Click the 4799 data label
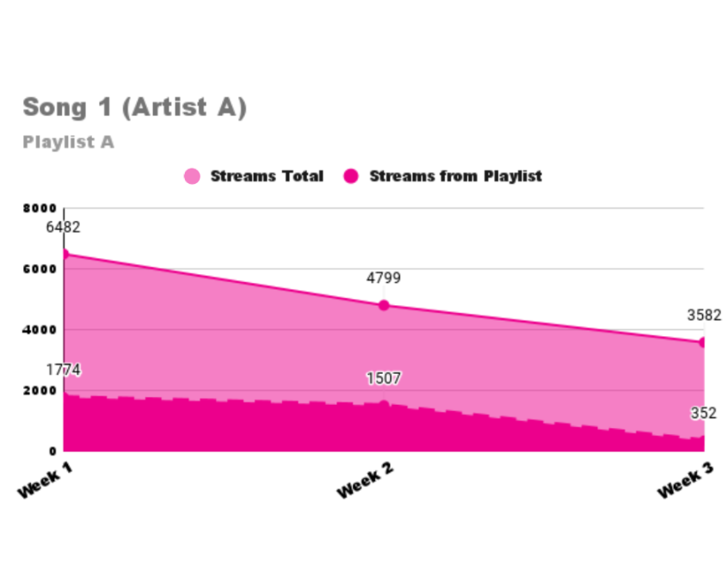 pyautogui.click(x=384, y=278)
